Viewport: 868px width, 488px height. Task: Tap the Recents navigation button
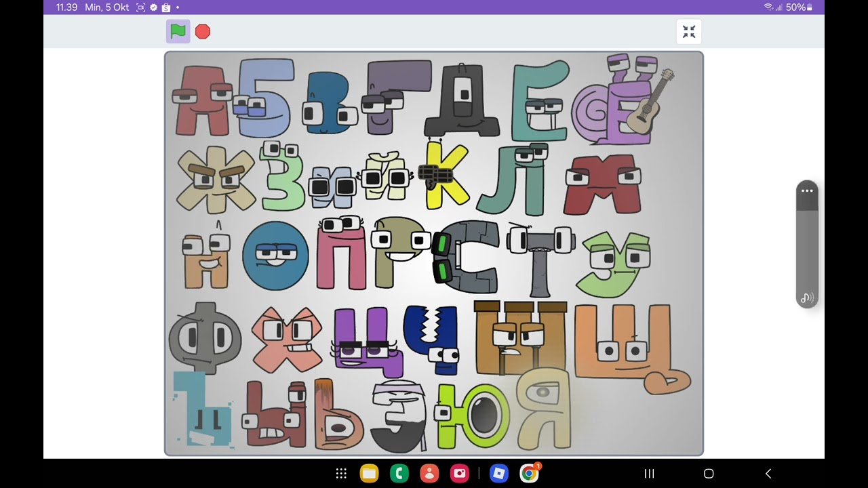tap(649, 474)
